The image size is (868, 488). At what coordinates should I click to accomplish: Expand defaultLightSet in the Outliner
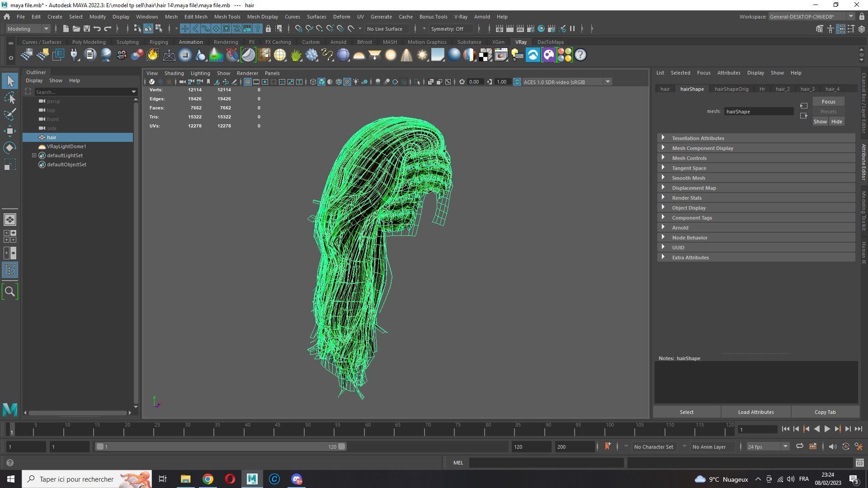(34, 155)
